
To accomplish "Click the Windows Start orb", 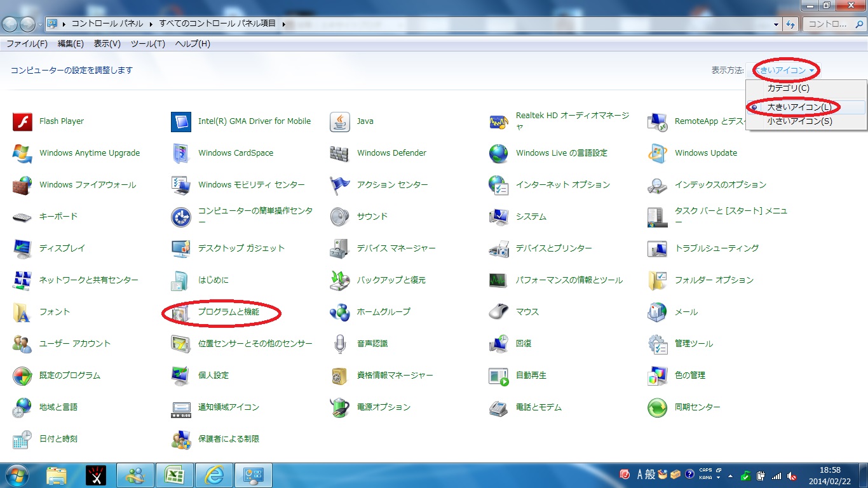I will [x=17, y=475].
